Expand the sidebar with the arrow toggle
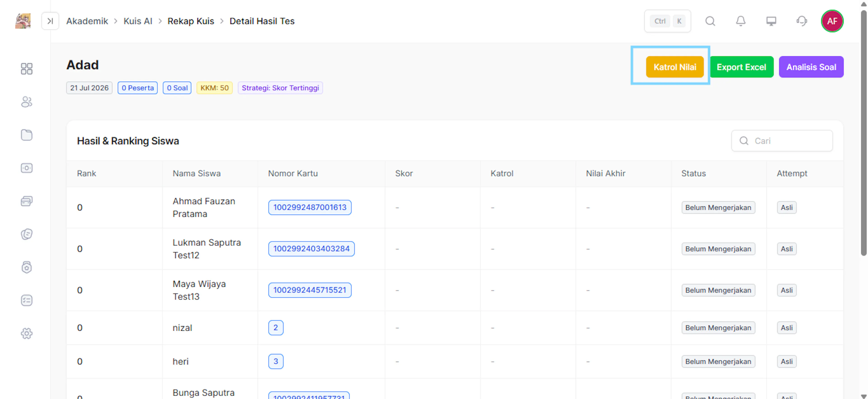Image resolution: width=868 pixels, height=399 pixels. [50, 21]
